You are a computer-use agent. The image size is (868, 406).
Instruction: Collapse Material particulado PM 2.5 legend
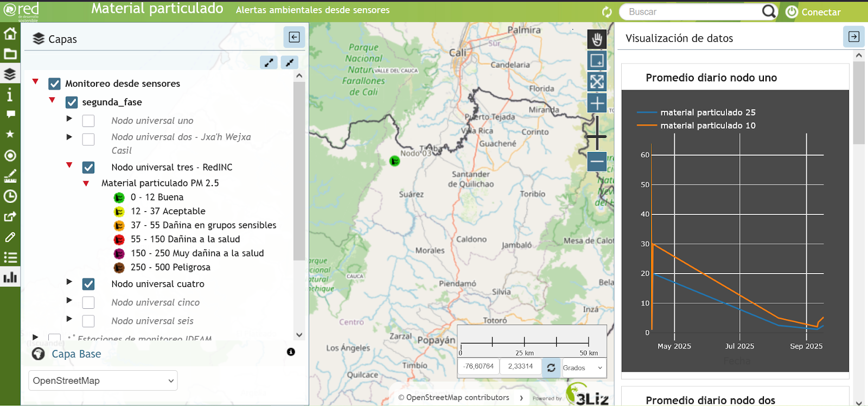click(x=86, y=183)
